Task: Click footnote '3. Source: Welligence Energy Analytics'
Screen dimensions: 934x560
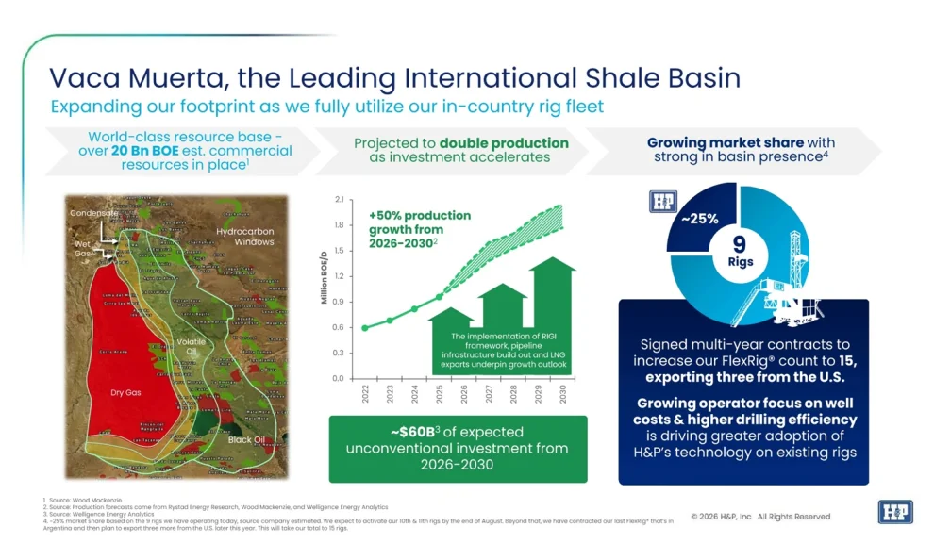Action: 99,514
